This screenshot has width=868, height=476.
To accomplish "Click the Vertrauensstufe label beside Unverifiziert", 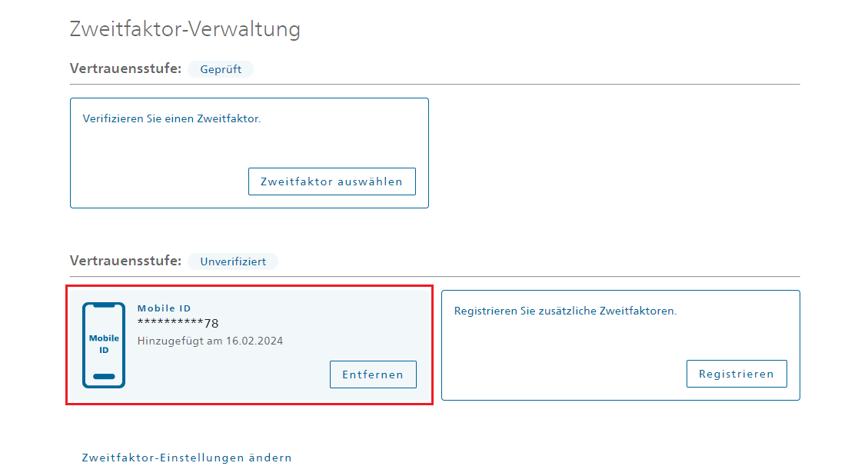I will point(125,261).
